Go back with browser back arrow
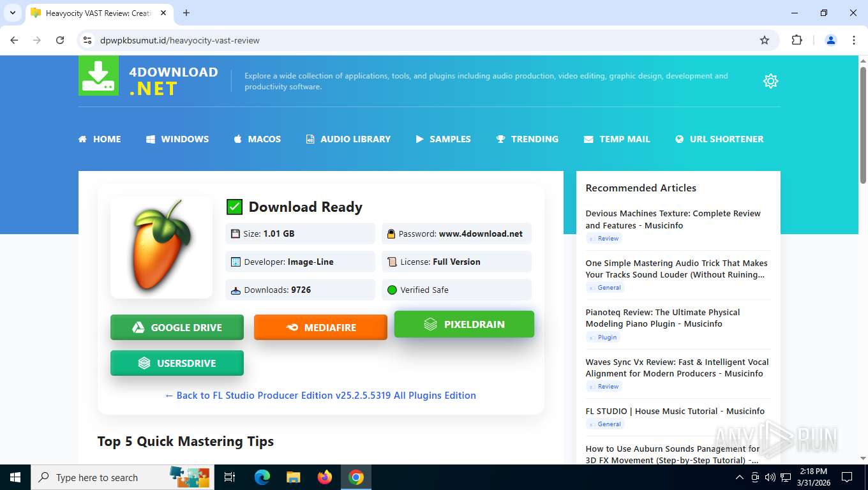 tap(14, 40)
